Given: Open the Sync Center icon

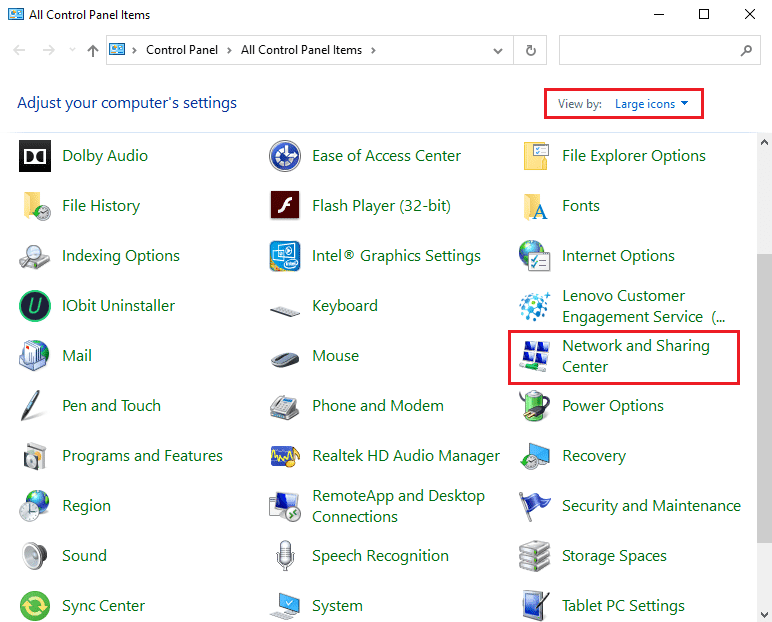Looking at the screenshot, I should pos(35,606).
